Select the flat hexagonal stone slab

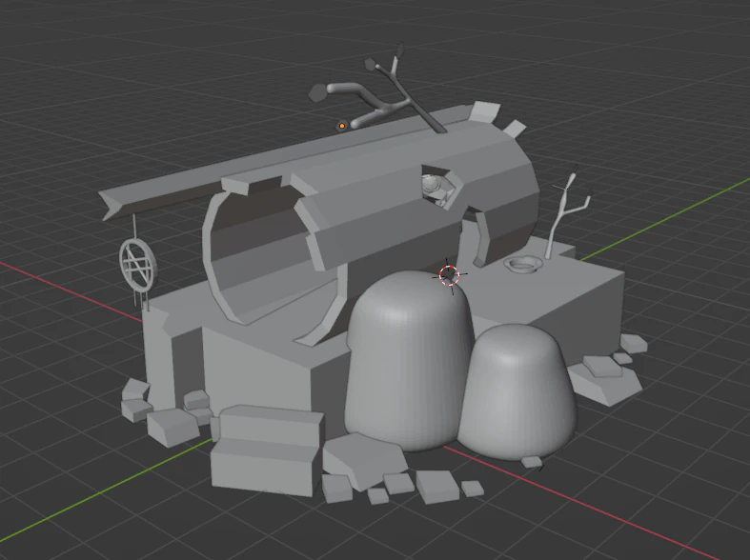(x=364, y=459)
